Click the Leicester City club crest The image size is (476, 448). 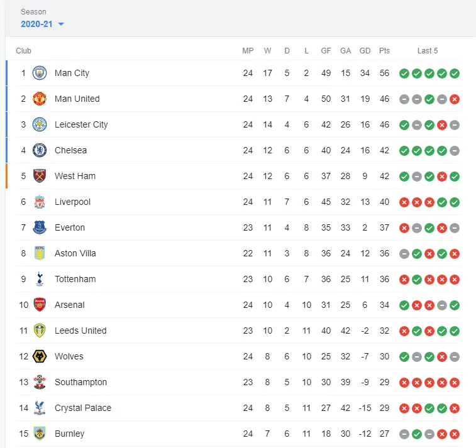40,124
